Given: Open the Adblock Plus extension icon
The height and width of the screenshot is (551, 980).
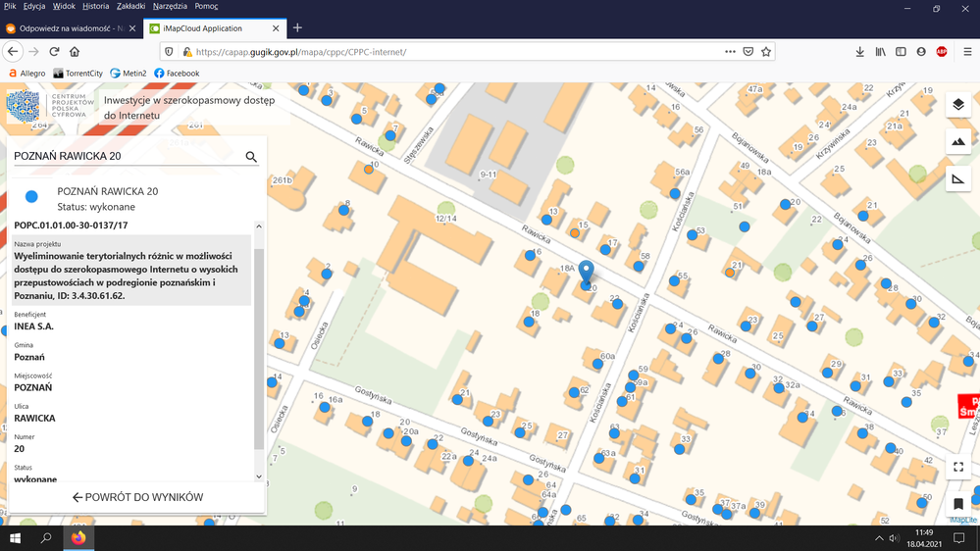Looking at the screenshot, I should tap(942, 52).
